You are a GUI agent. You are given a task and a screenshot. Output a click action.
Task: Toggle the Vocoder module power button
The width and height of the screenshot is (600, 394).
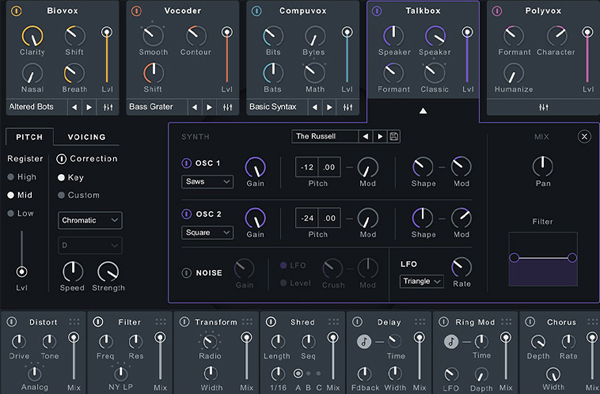pos(136,11)
